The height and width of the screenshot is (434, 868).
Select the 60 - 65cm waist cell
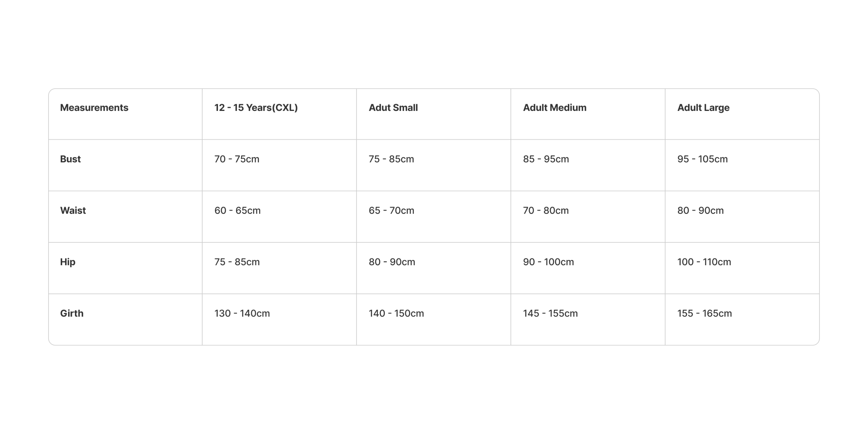click(237, 210)
